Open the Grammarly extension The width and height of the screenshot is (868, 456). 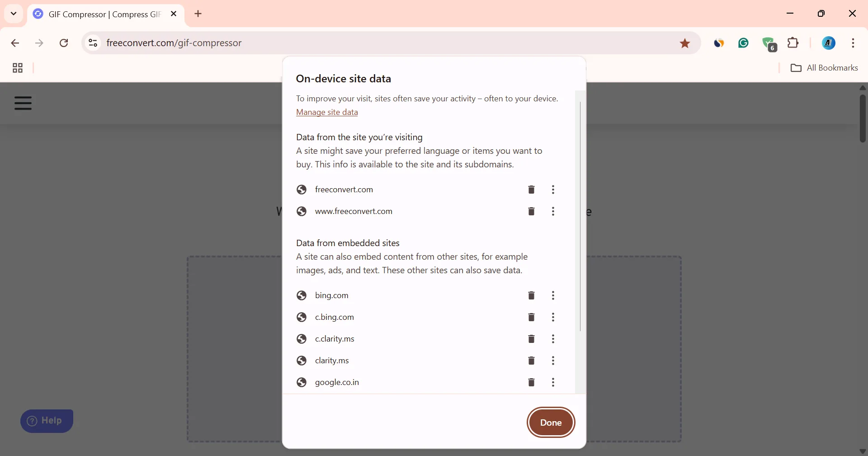point(744,43)
